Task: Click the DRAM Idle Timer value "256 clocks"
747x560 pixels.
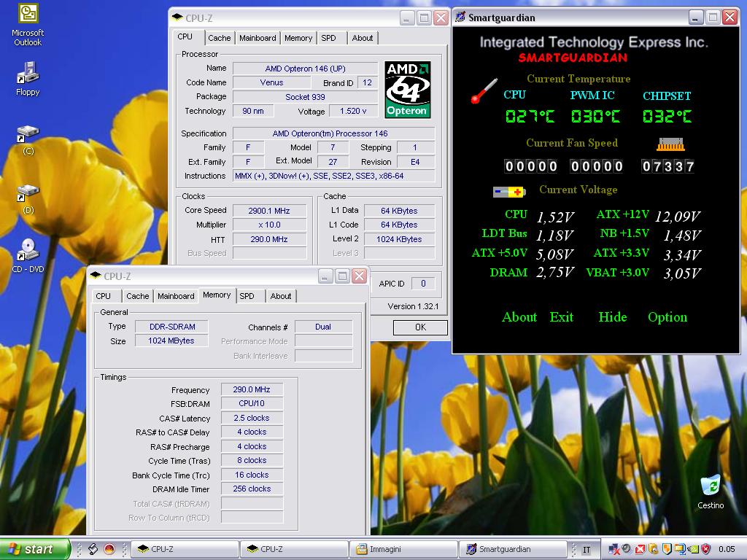Action: [252, 489]
